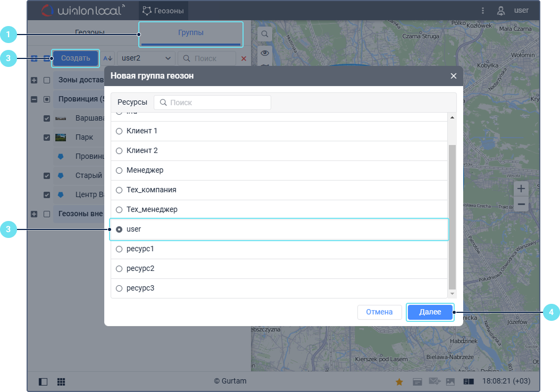The height and width of the screenshot is (392, 560).
Task: Click the eye visibility icon on map
Action: coord(264,53)
